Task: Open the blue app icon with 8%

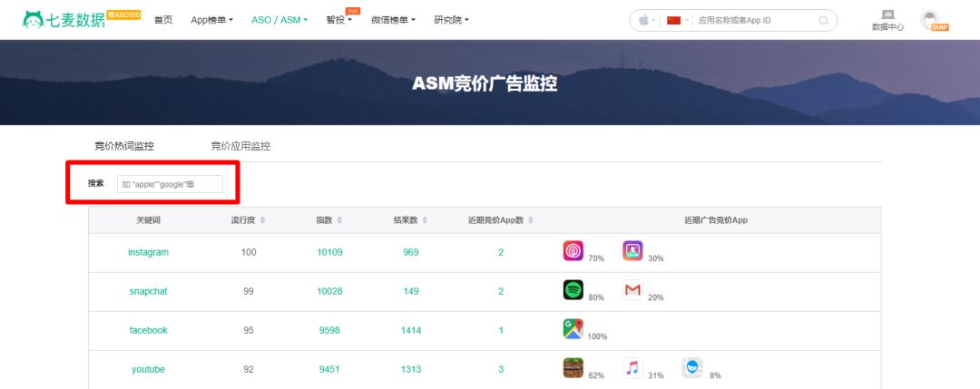Action: (x=691, y=368)
